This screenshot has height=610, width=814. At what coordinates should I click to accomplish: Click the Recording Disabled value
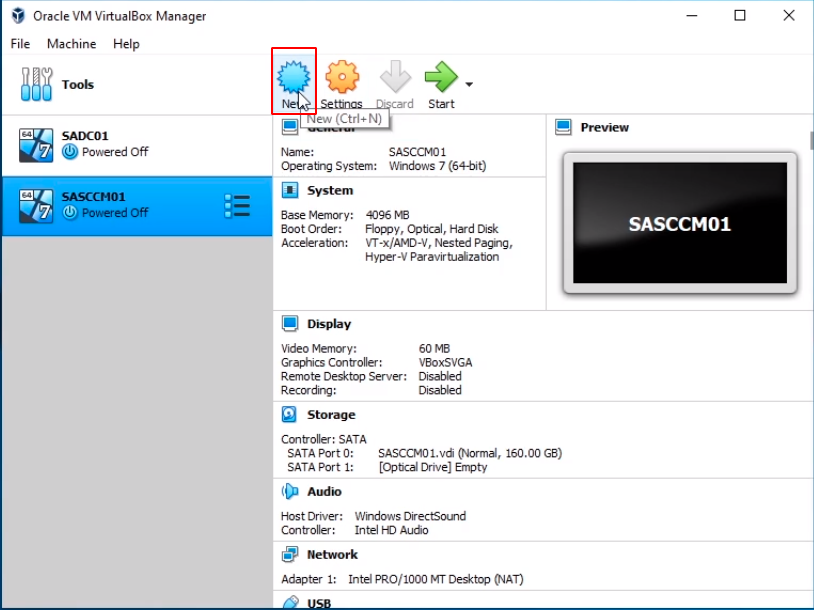[440, 390]
